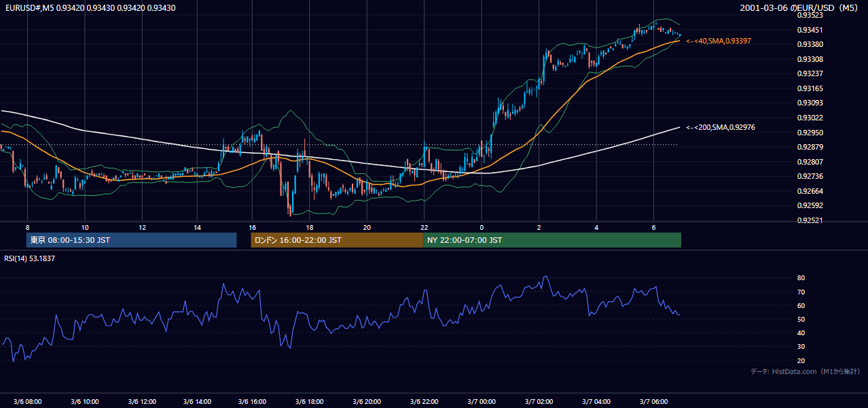Click price axis label 0.92807

click(810, 162)
